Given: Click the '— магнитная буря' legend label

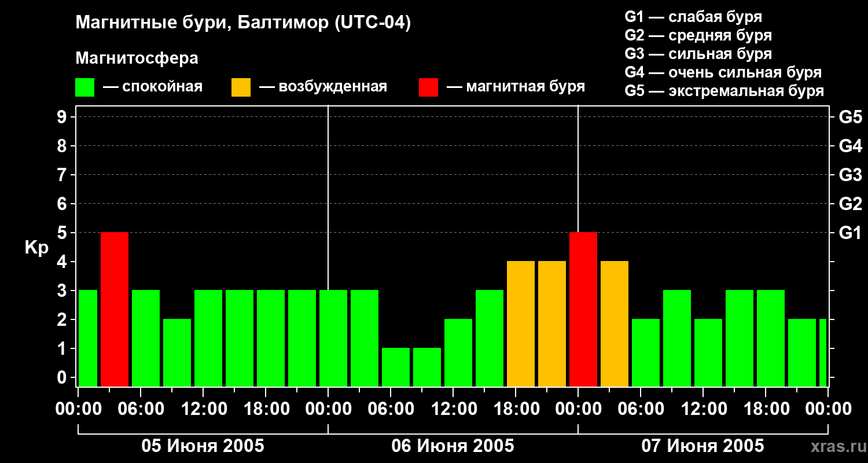Looking at the screenshot, I should click(x=516, y=87).
